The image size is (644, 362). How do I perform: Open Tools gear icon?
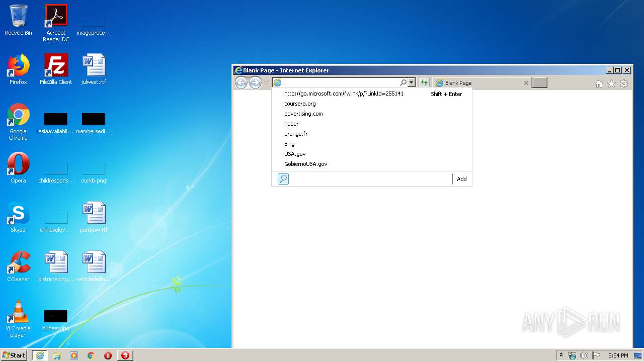624,84
